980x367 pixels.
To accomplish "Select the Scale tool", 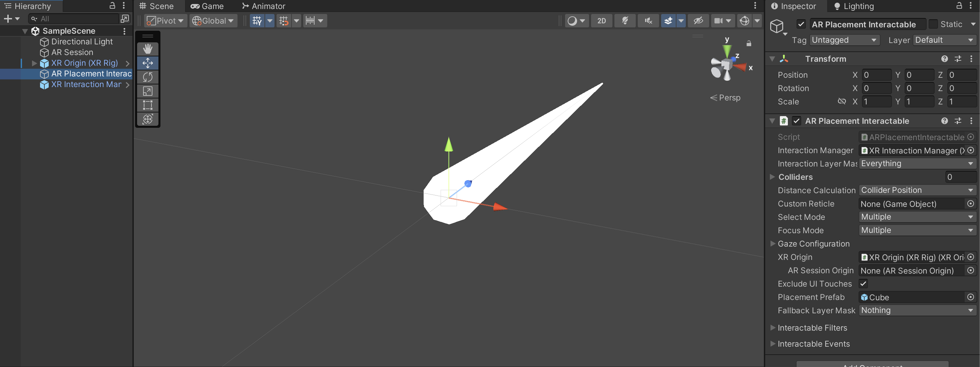I will click(x=148, y=91).
